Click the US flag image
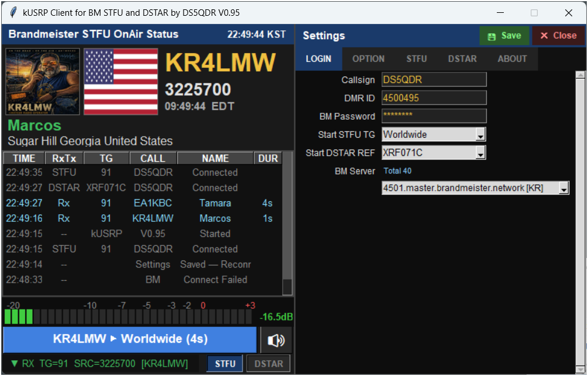 point(121,82)
